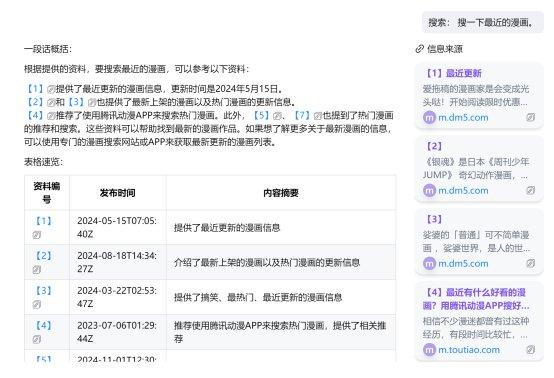Viewport: 554px width, 378px height.
Task: Click table reference 【2】 in the second row
Action: pos(43,256)
